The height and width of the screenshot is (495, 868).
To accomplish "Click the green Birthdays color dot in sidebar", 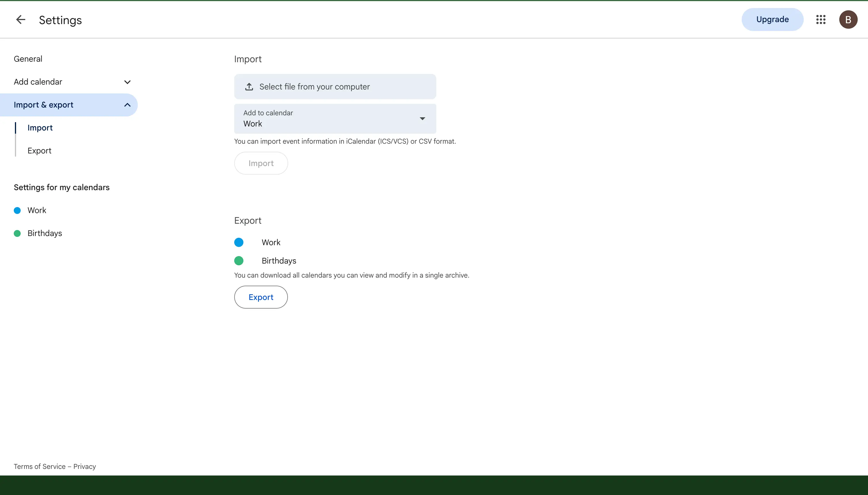I will coord(17,233).
